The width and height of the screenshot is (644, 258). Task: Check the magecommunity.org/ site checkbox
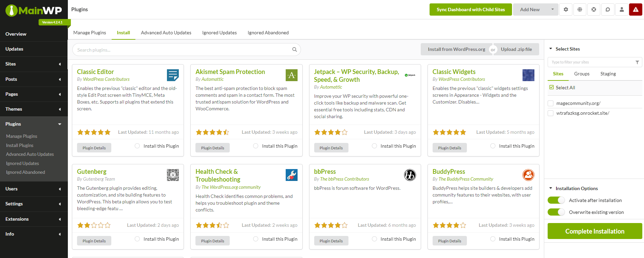click(x=551, y=103)
